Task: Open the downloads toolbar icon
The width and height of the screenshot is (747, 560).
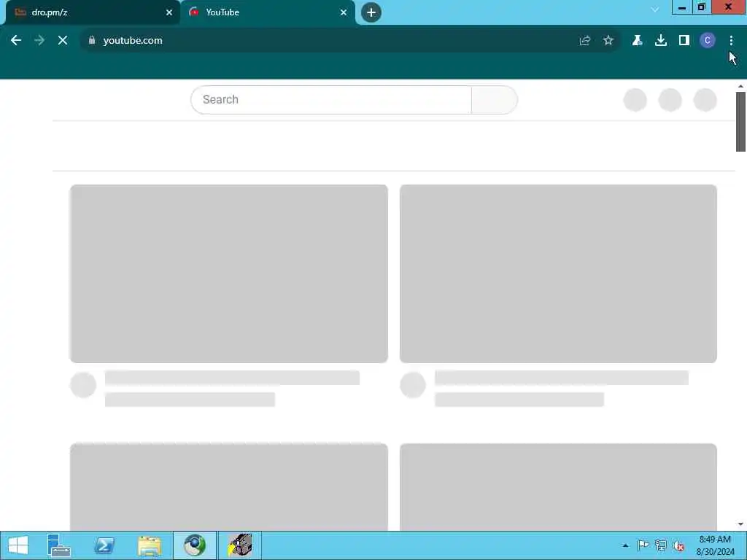Action: tap(661, 41)
